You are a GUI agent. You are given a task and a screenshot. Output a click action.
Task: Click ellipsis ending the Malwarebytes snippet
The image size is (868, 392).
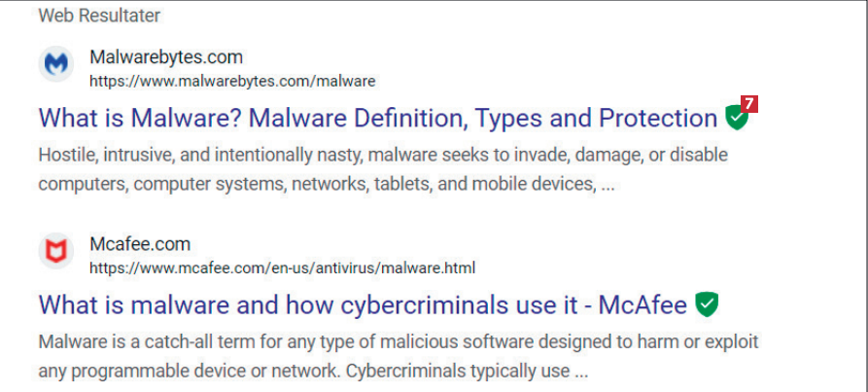[607, 184]
